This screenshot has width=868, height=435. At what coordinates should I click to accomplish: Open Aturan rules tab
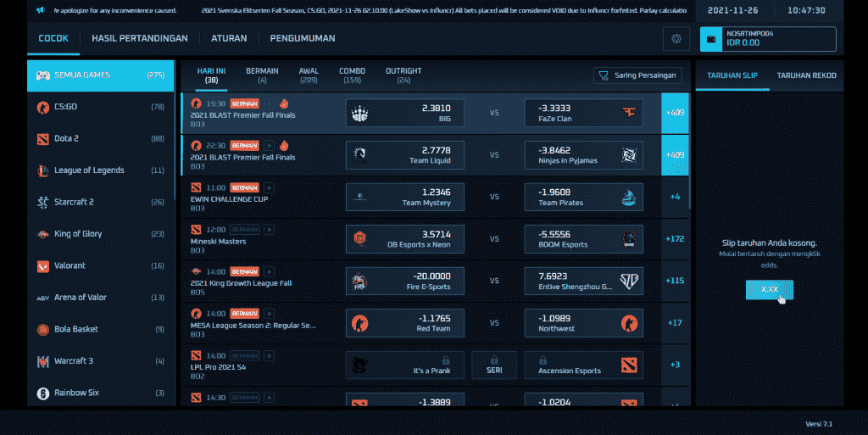[x=229, y=39]
